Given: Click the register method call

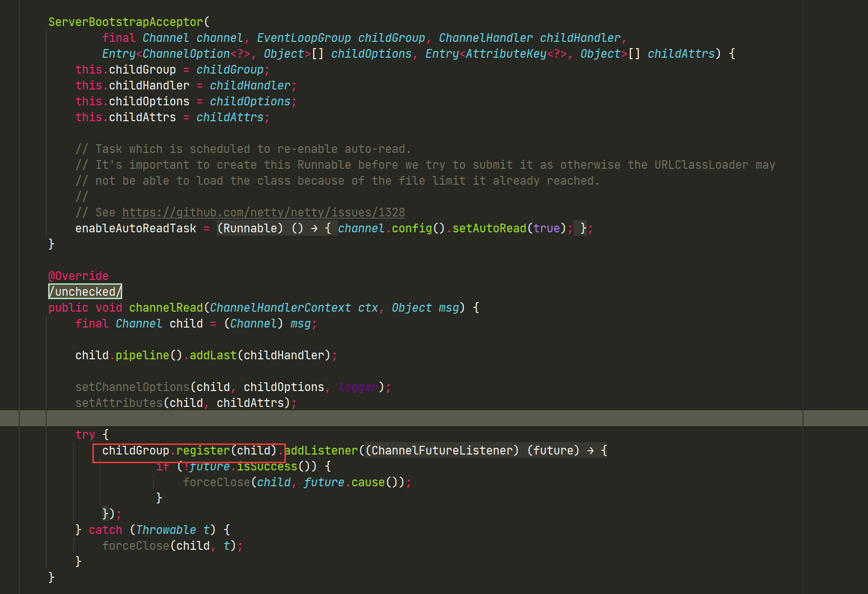Looking at the screenshot, I should [203, 450].
